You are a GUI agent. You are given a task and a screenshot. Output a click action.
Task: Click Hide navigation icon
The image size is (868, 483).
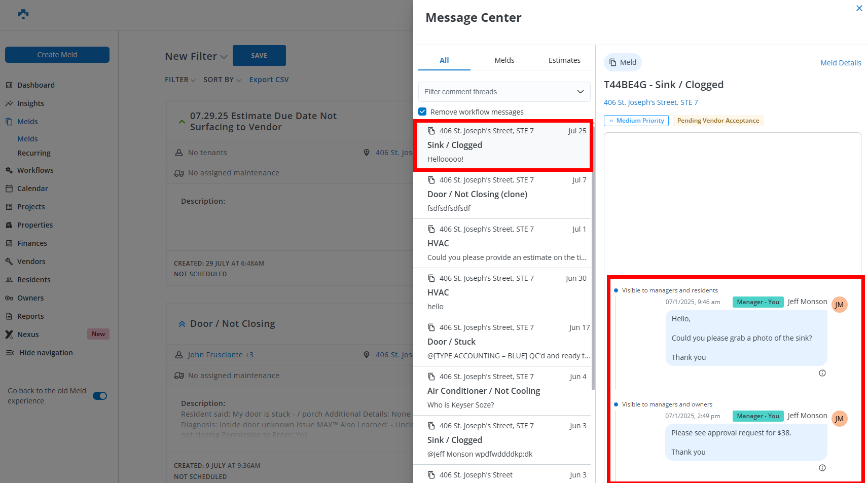click(10, 353)
